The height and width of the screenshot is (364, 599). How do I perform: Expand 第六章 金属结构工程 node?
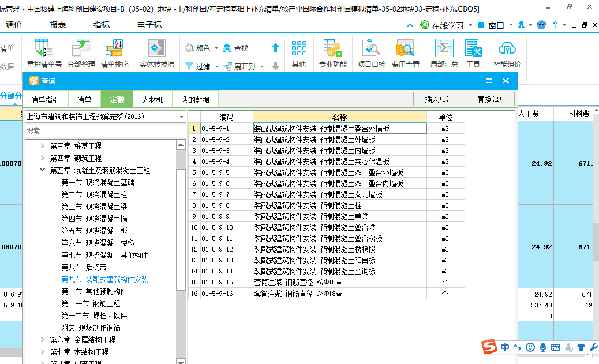pos(42,340)
